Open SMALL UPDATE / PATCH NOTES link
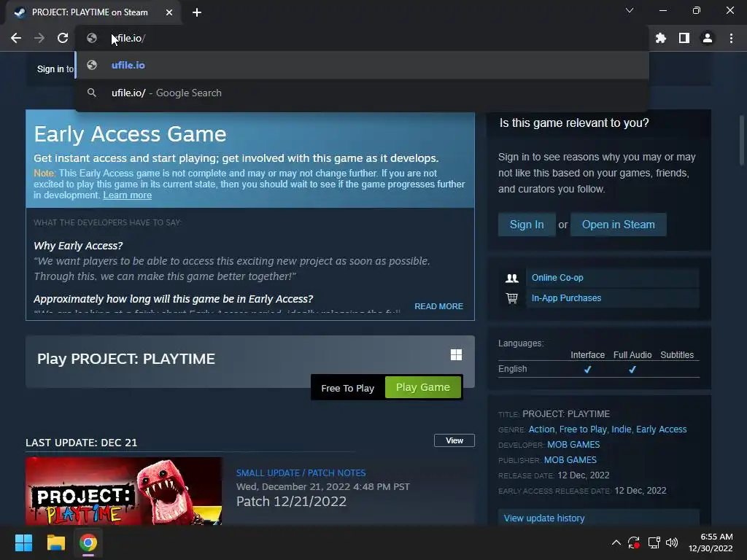This screenshot has height=560, width=747. [301, 472]
